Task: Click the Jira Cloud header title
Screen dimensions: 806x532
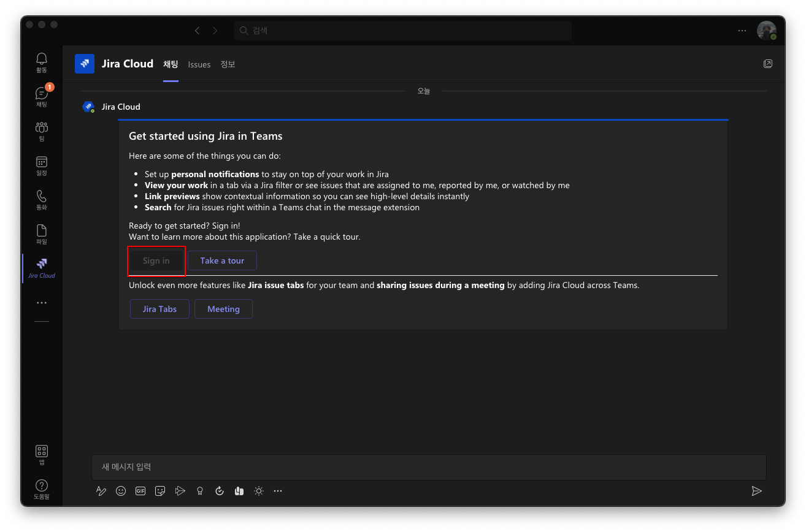Action: 128,64
